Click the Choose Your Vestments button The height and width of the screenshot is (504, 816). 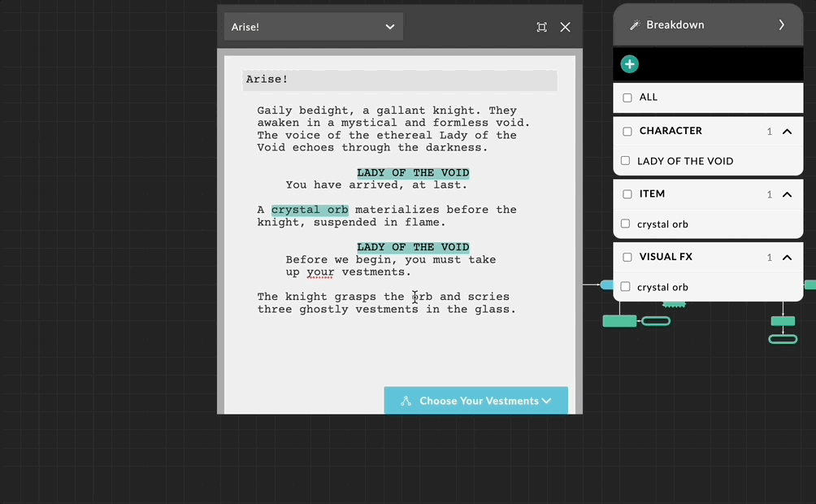pyautogui.click(x=476, y=401)
